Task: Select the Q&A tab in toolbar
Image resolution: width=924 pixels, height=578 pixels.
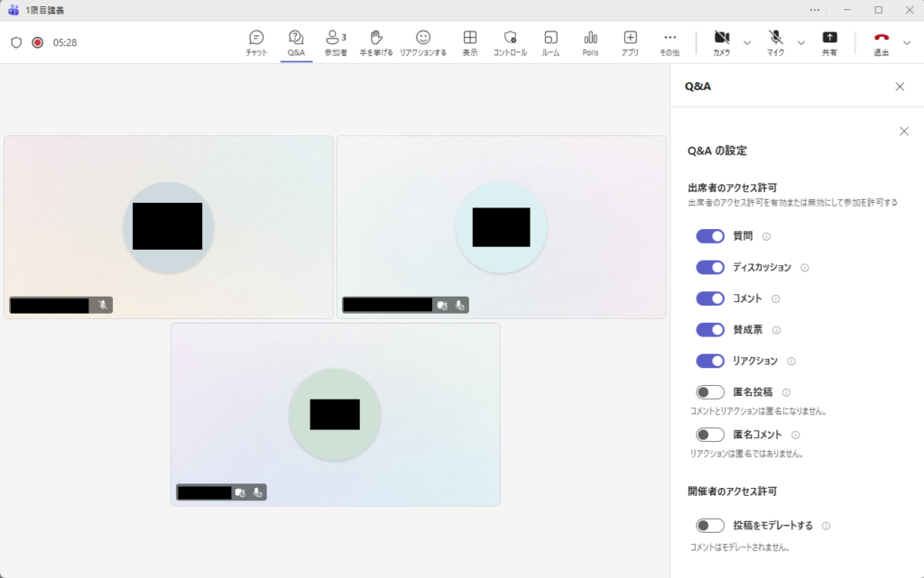Action: 296,42
